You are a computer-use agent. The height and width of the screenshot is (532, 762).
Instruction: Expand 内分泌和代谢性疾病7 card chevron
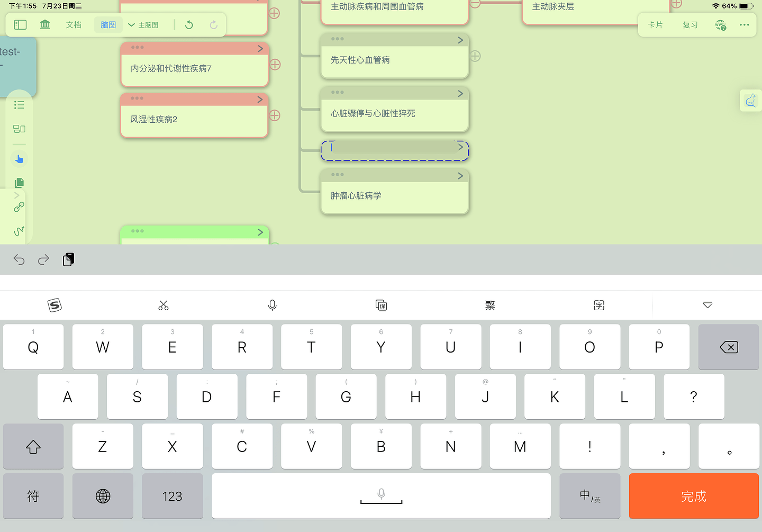(260, 49)
